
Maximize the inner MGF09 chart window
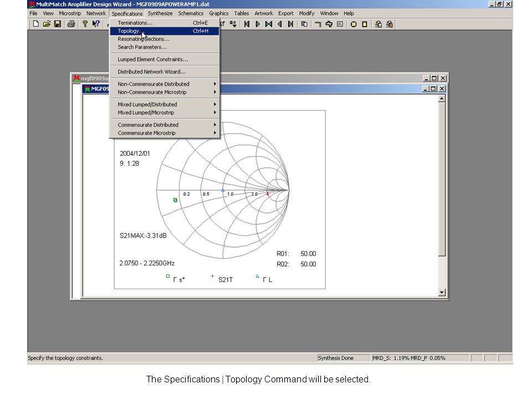[x=433, y=89]
